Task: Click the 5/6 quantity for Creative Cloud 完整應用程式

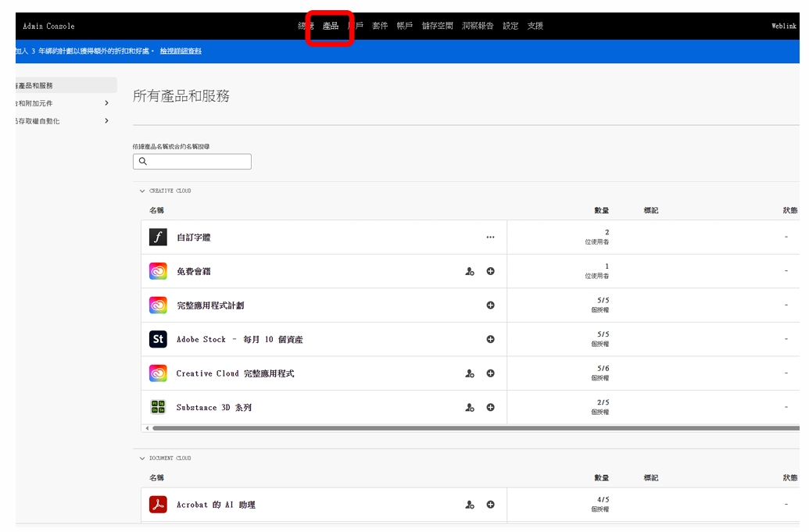Action: click(603, 368)
